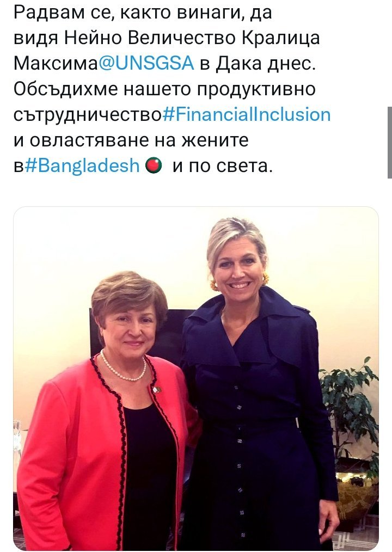Click the text line starting with 'Радвам се'

pyautogui.click(x=143, y=14)
